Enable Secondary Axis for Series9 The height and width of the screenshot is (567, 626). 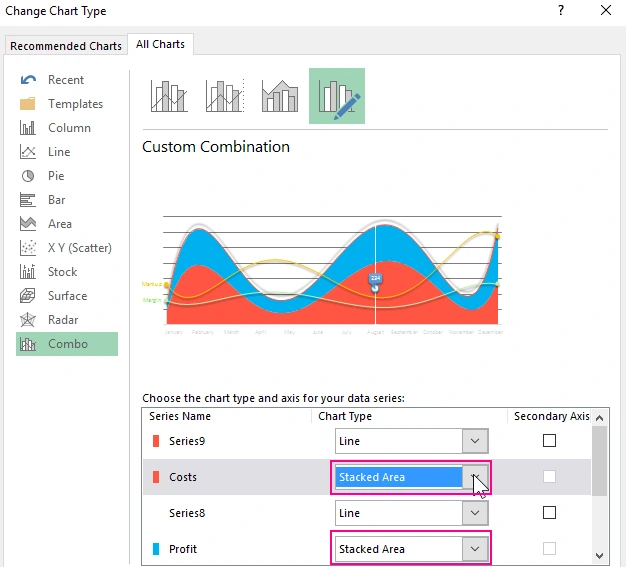pyautogui.click(x=549, y=441)
